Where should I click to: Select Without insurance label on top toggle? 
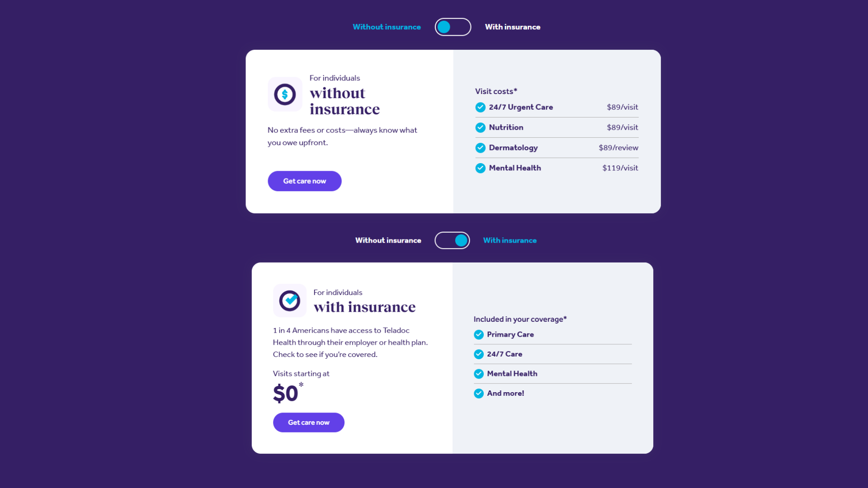point(387,27)
